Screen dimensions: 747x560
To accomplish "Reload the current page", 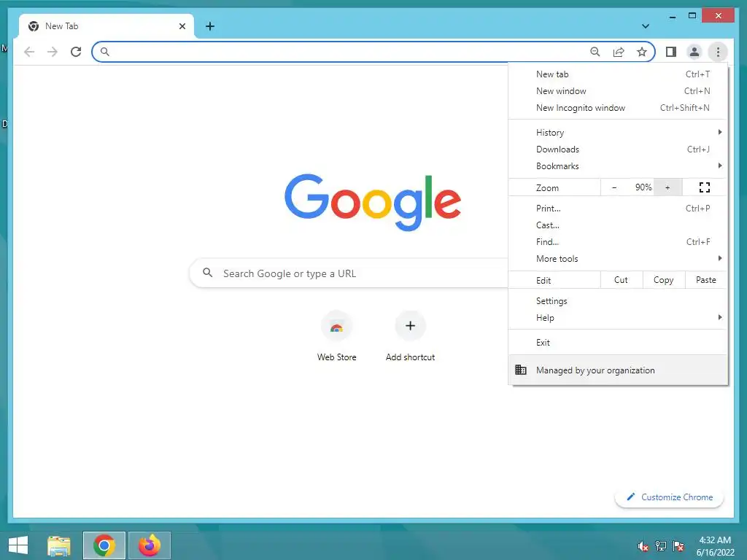I will (76, 52).
